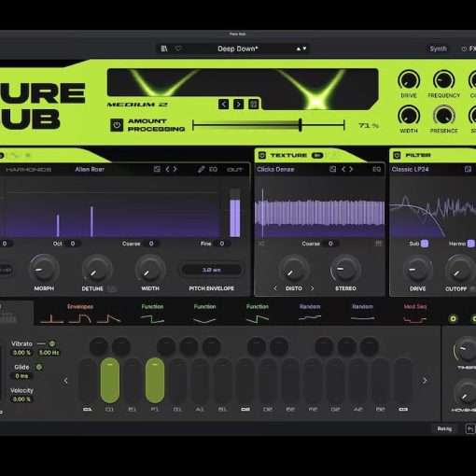This screenshot has height=476, width=476.
Task: Toggle the Amount Processing power button
Action: tap(117, 125)
